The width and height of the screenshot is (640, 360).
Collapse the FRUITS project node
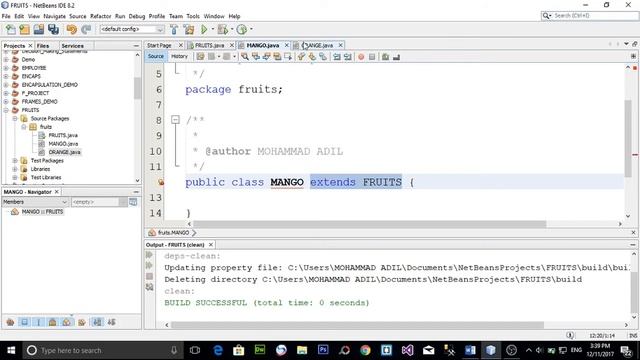click(6, 110)
